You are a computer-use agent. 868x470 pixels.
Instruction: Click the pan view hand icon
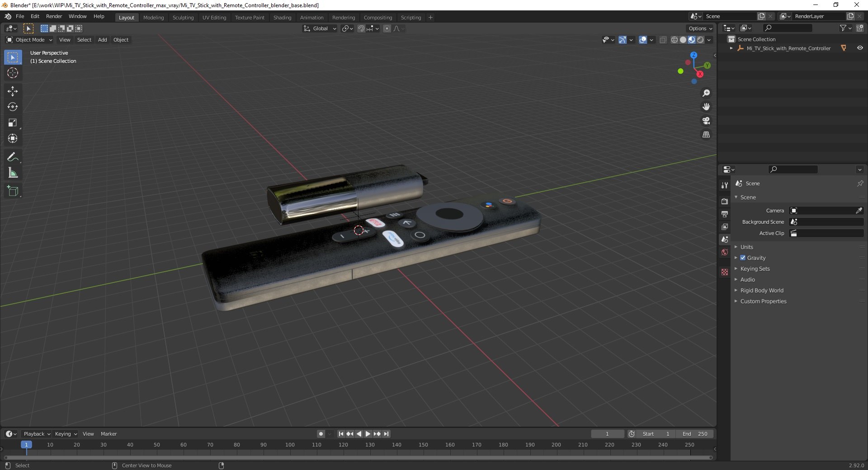[x=706, y=107]
